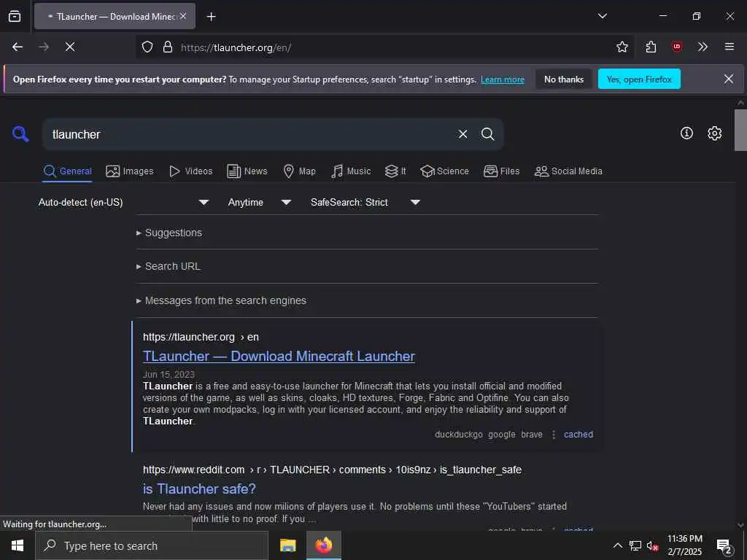Open the Firefox application menu
The image size is (747, 560).
pos(729,47)
